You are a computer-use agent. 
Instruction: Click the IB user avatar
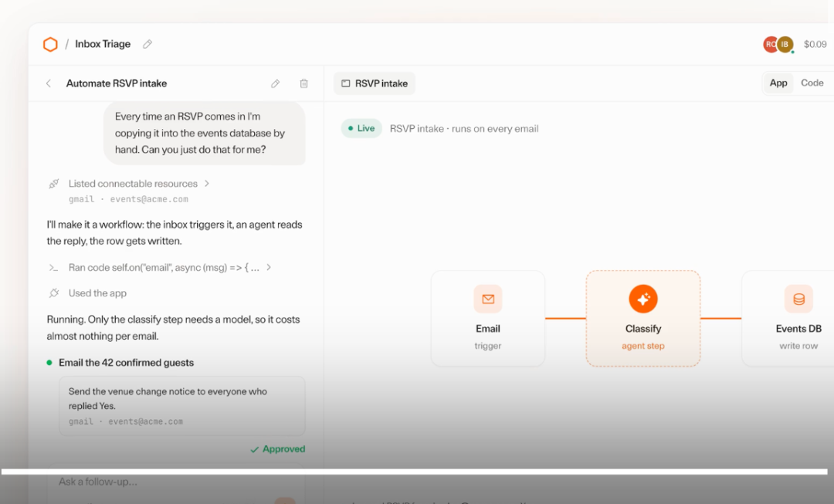(x=785, y=44)
